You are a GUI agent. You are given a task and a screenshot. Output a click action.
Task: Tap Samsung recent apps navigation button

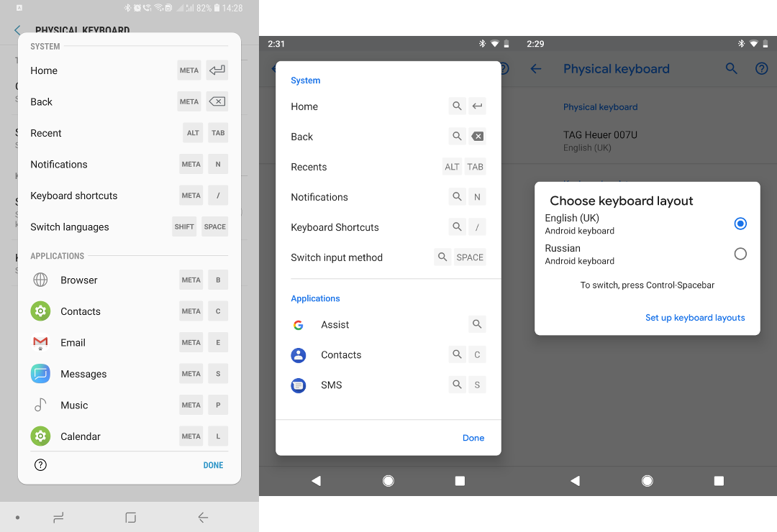pos(59,518)
